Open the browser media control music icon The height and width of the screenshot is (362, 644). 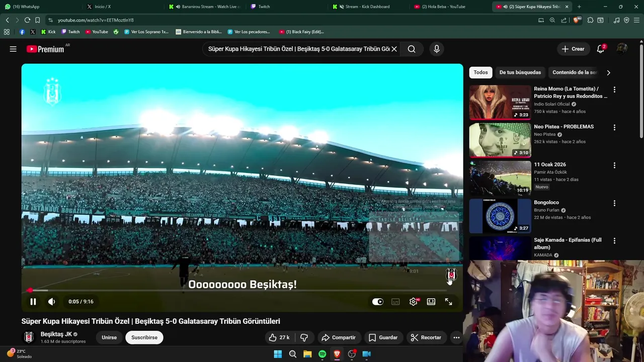(616, 20)
